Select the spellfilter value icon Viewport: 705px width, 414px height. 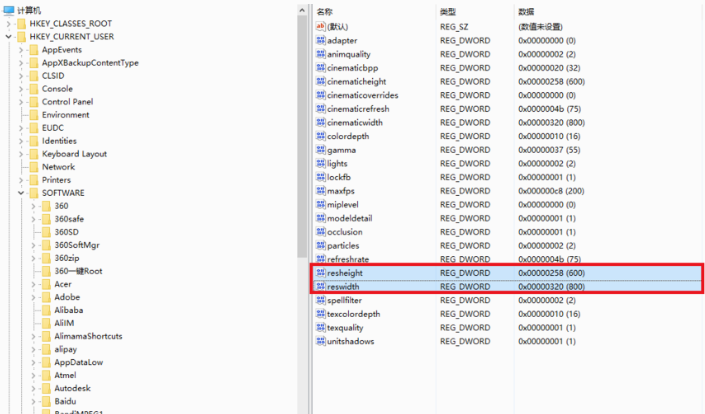[x=321, y=300]
